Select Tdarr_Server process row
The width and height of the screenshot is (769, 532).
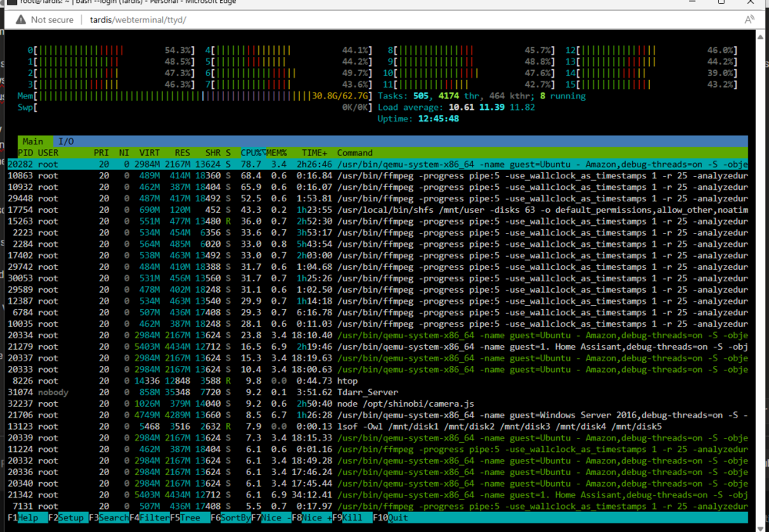(378, 392)
